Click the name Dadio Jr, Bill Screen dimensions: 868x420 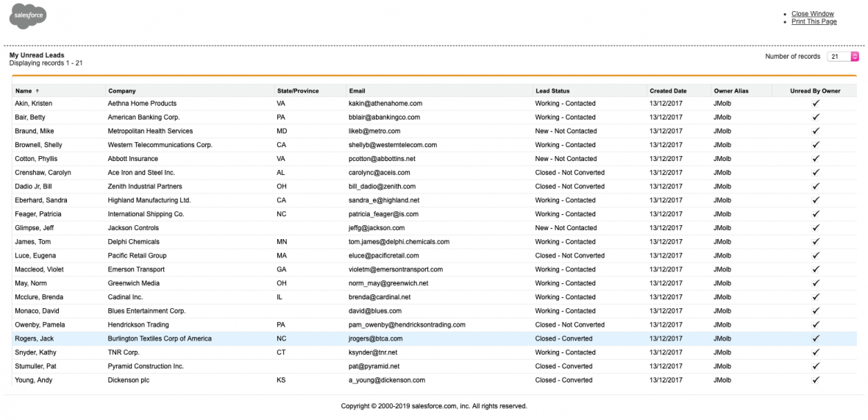pyautogui.click(x=35, y=187)
